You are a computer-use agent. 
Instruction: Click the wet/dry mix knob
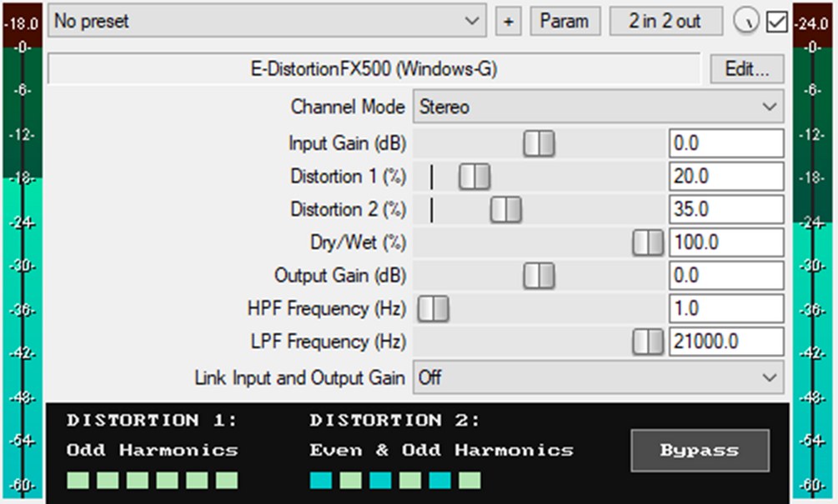pos(745,22)
